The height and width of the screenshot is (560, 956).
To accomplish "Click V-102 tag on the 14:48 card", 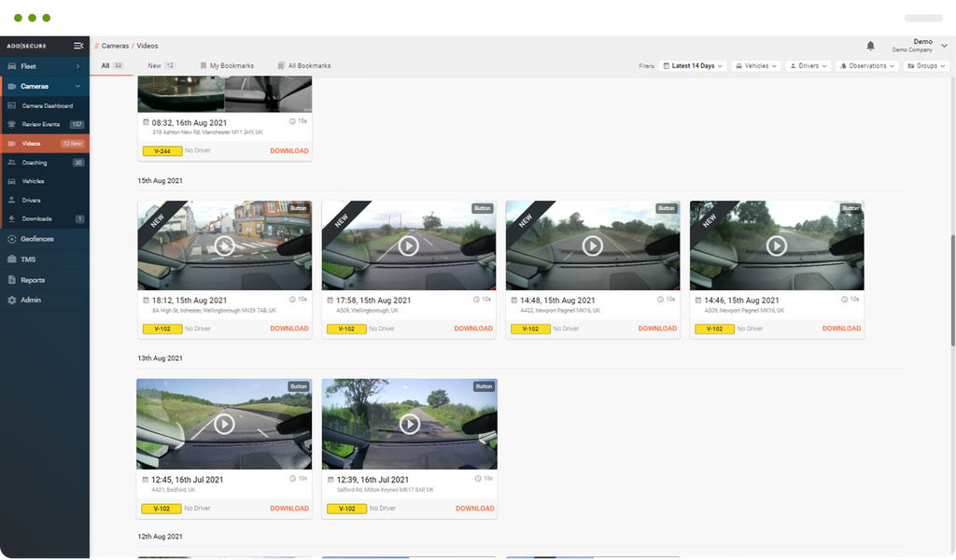I will 530,329.
